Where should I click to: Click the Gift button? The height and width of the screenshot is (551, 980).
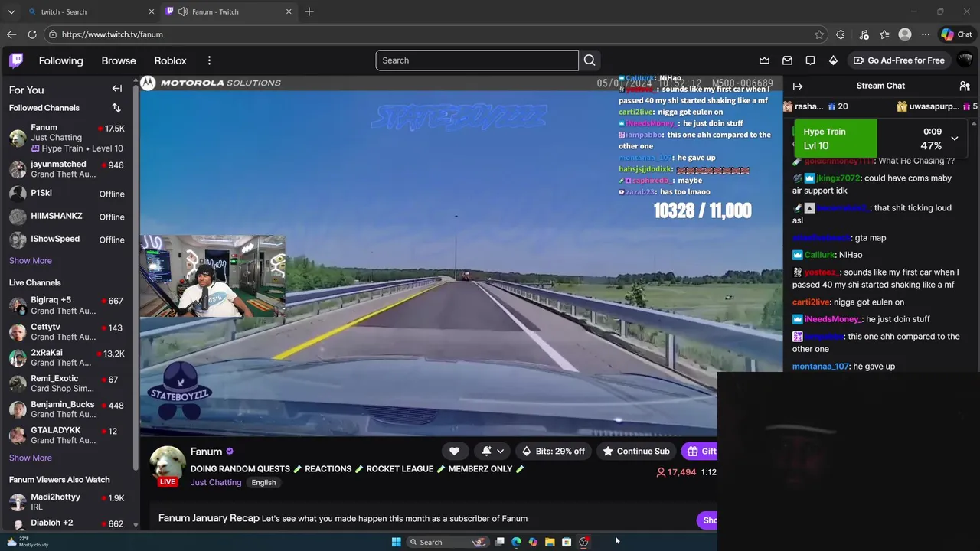coord(701,451)
